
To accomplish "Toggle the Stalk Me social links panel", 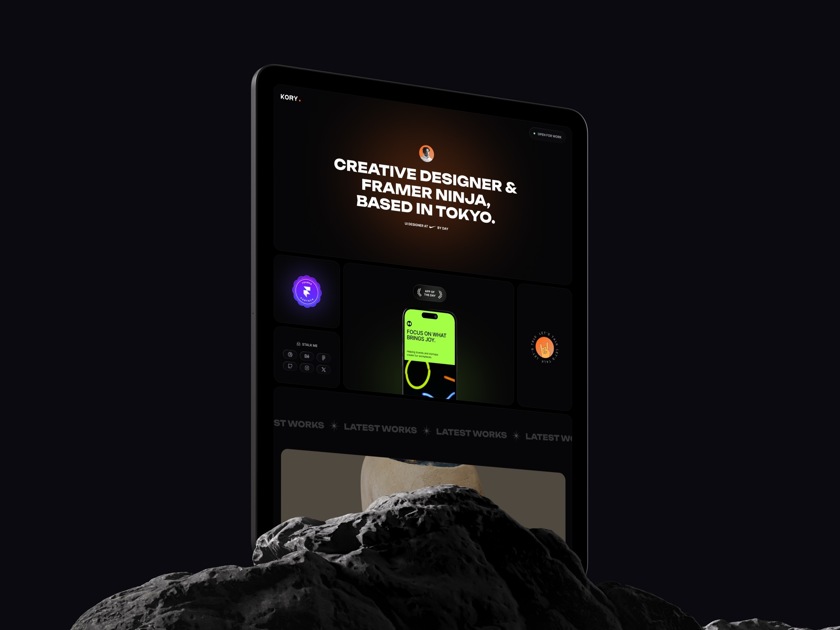I will tap(306, 344).
